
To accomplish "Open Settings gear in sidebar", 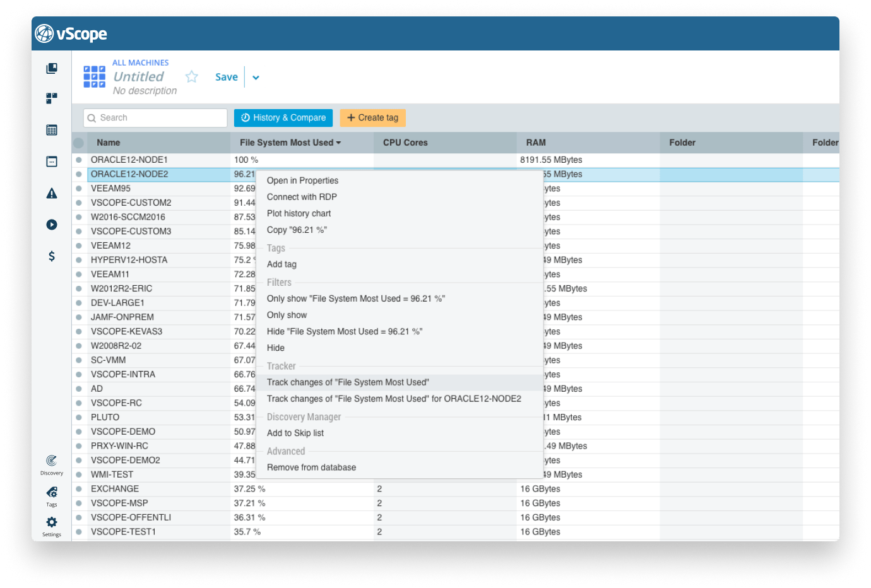I will (x=52, y=526).
